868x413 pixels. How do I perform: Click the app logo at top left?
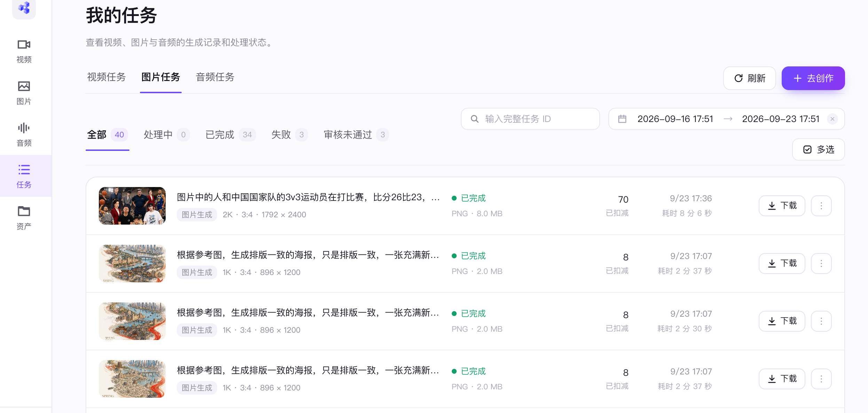click(x=24, y=8)
